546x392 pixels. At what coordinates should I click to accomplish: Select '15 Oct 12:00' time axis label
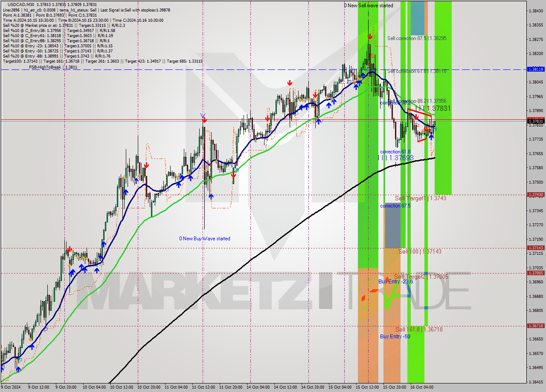367,387
